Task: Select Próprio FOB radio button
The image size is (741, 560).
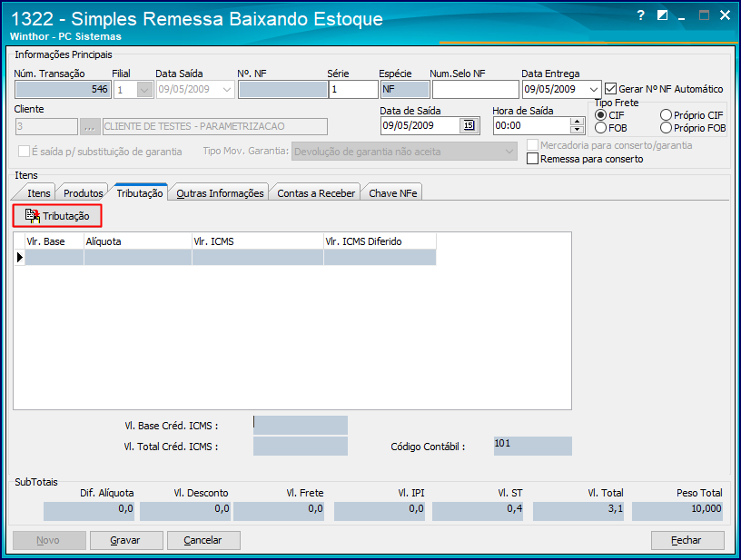Action: coord(666,127)
